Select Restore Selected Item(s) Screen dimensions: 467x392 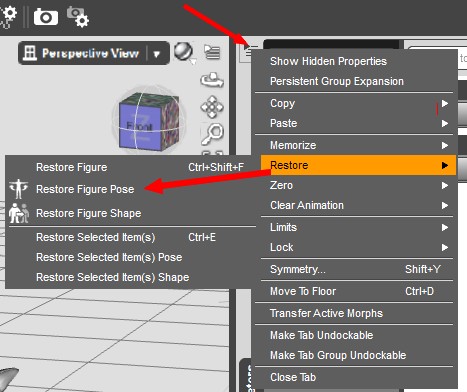click(x=132, y=237)
